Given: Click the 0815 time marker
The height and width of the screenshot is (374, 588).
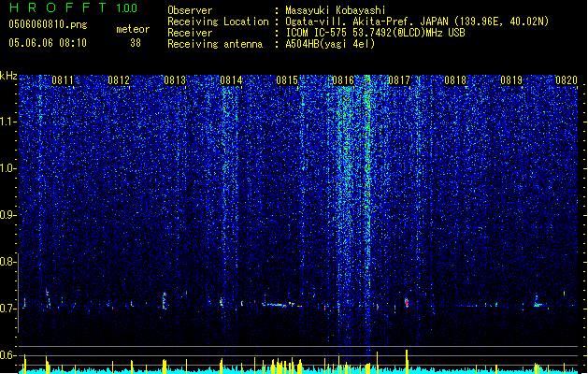Looking at the screenshot, I should tap(287, 80).
